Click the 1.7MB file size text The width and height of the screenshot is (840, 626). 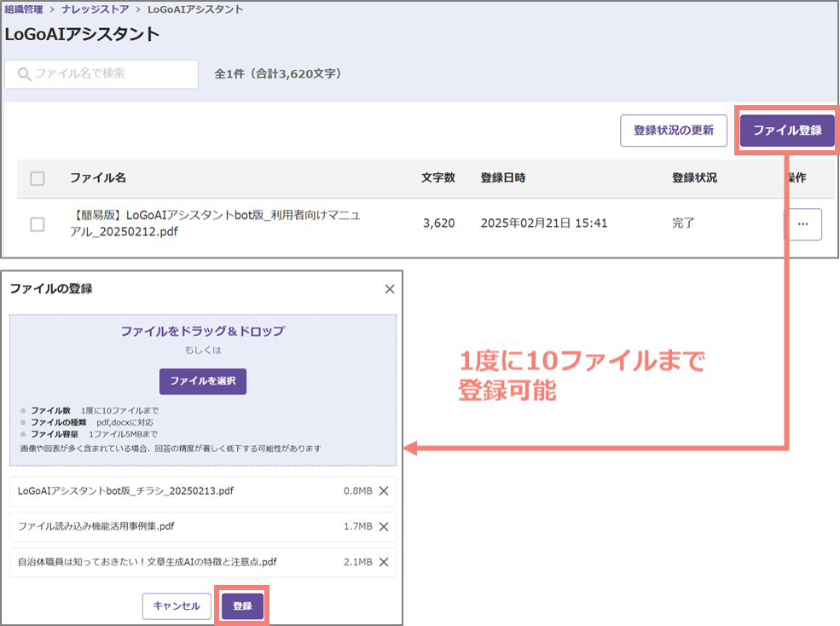(x=358, y=527)
